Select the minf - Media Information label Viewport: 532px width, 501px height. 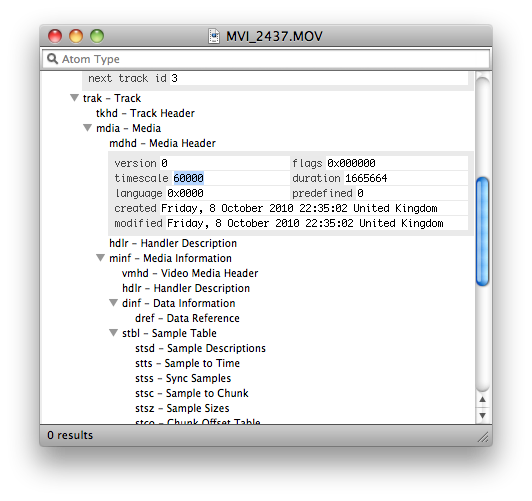pyautogui.click(x=170, y=258)
